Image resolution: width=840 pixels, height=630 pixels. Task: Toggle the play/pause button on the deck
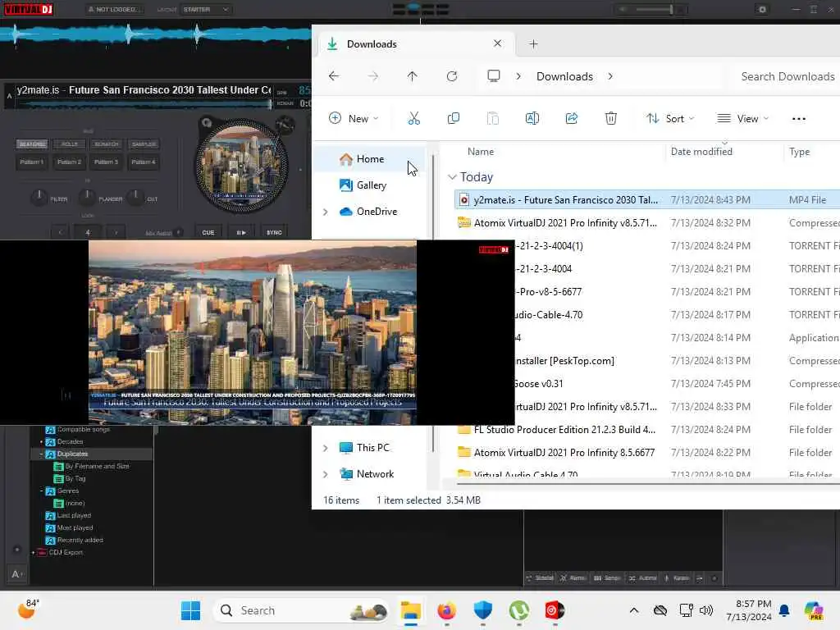[241, 232]
